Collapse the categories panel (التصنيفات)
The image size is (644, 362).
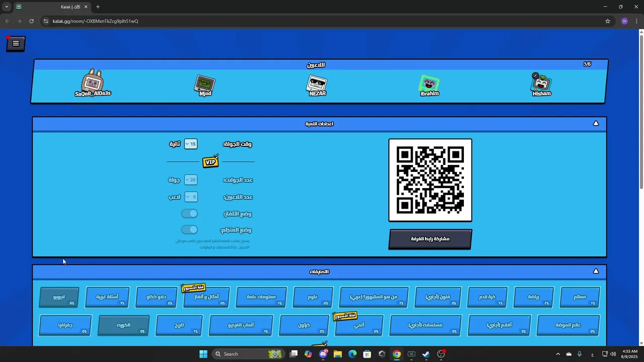coord(596,271)
